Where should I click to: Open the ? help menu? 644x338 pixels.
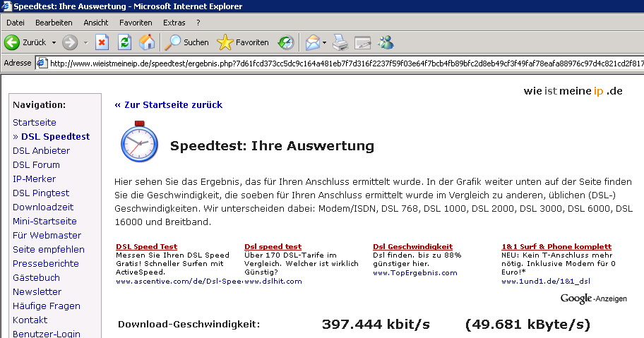pos(198,23)
